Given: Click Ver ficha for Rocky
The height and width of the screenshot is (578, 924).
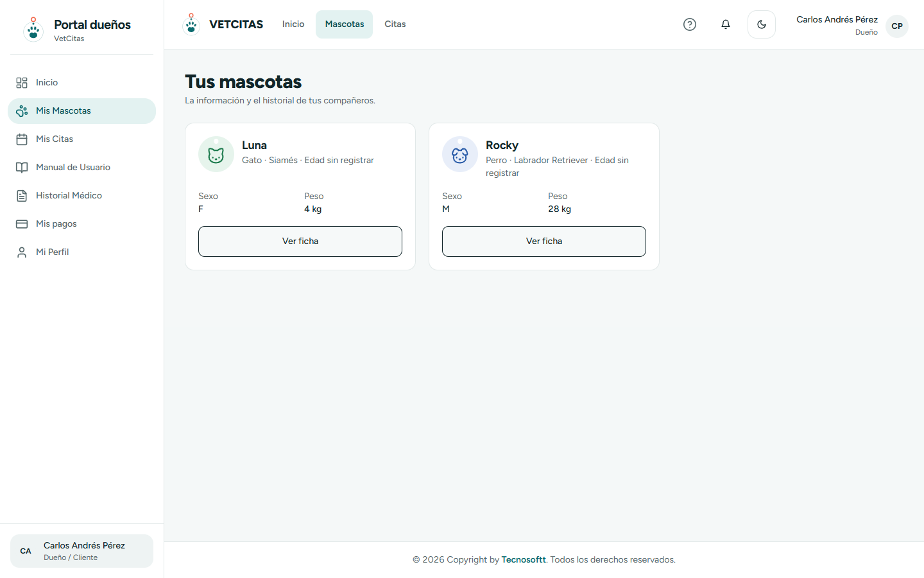Looking at the screenshot, I should point(544,241).
